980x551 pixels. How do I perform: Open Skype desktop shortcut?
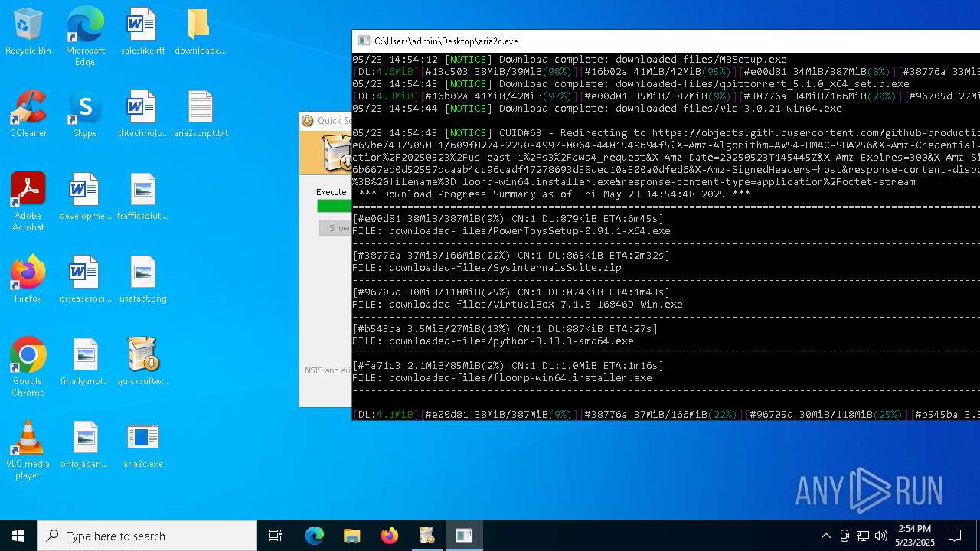[85, 115]
